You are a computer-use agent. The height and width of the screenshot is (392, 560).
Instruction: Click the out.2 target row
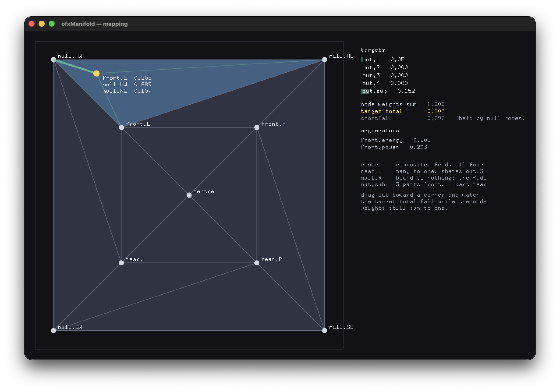[385, 67]
